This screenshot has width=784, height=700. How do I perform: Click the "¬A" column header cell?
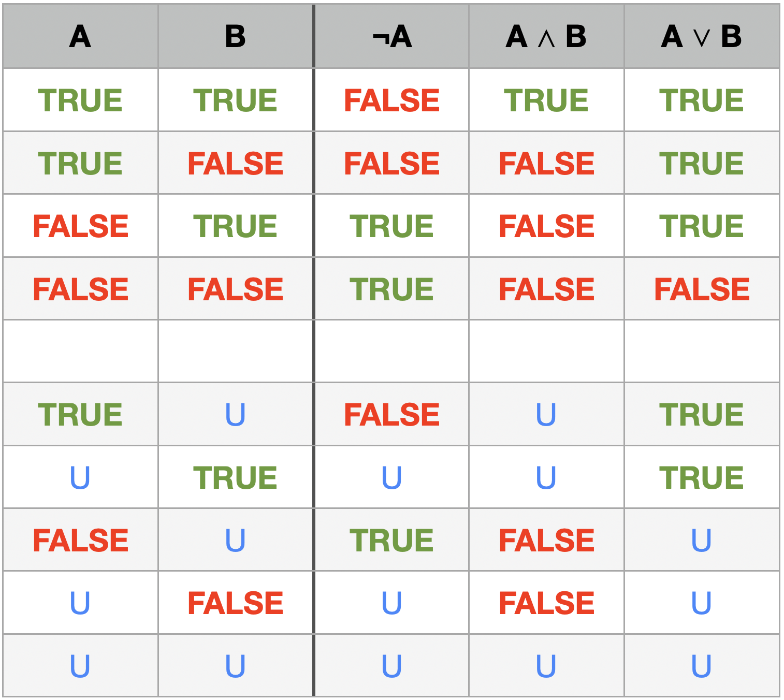[x=392, y=37]
